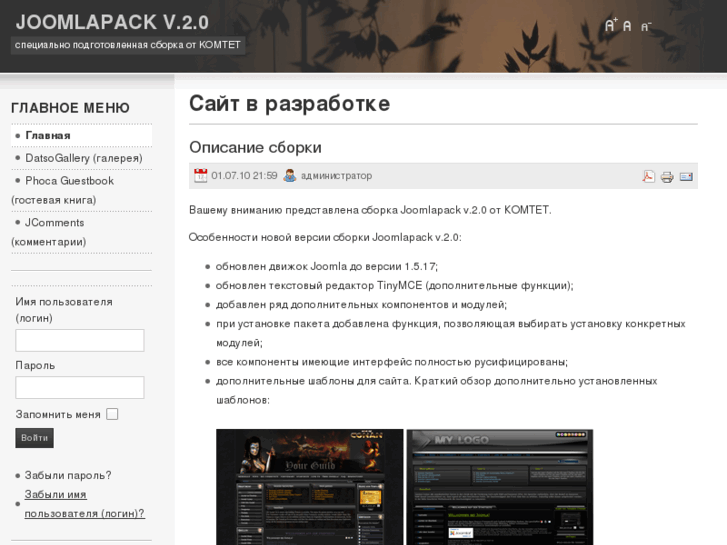This screenshot has height=545, width=727.
Task: Follow Забыли имя пользователя (логин)? link
Action: tap(84, 504)
